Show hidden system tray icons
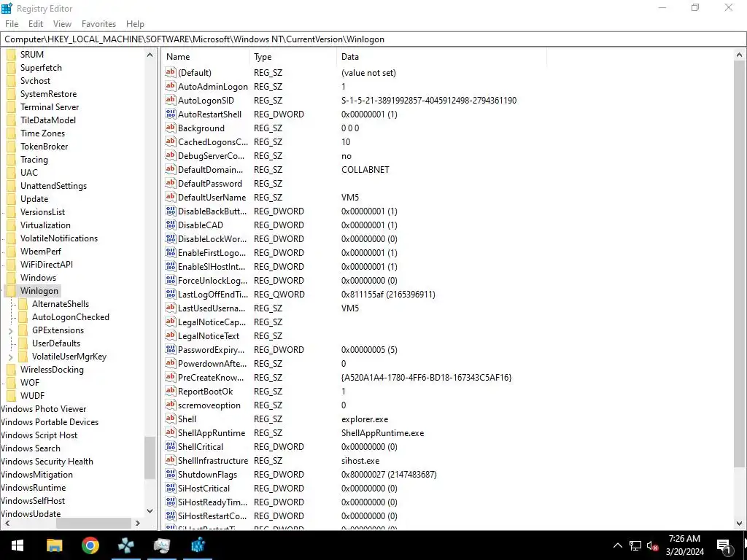This screenshot has width=747, height=560. tap(617, 545)
